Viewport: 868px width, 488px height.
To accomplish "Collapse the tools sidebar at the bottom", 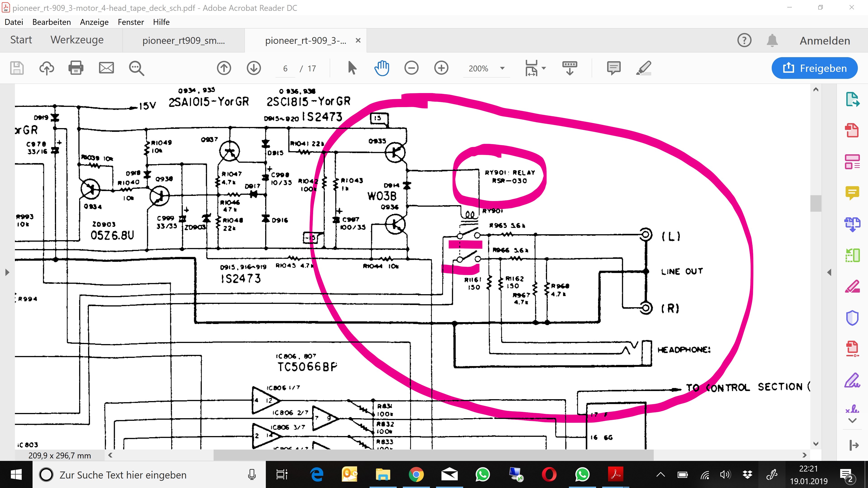I will pos(854,445).
